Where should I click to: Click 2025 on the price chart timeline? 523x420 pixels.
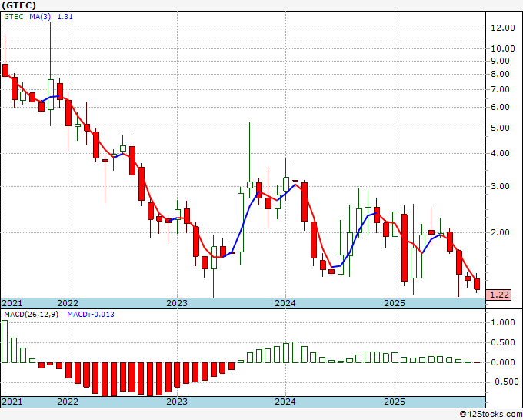tap(395, 303)
